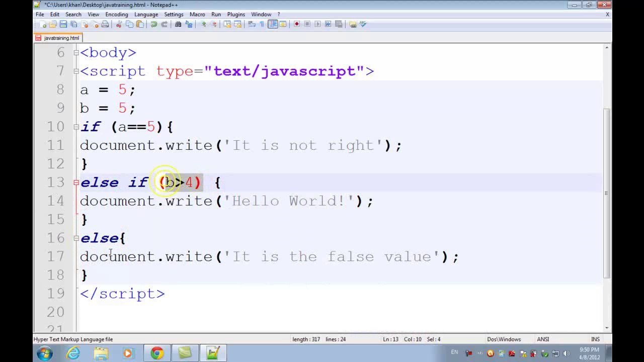Cut the selection using the scissors icon
Image resolution: width=644 pixels, height=362 pixels.
point(119,24)
